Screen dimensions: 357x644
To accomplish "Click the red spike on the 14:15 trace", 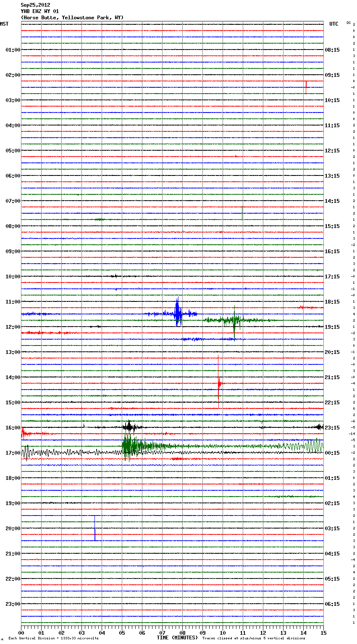I will [219, 383].
